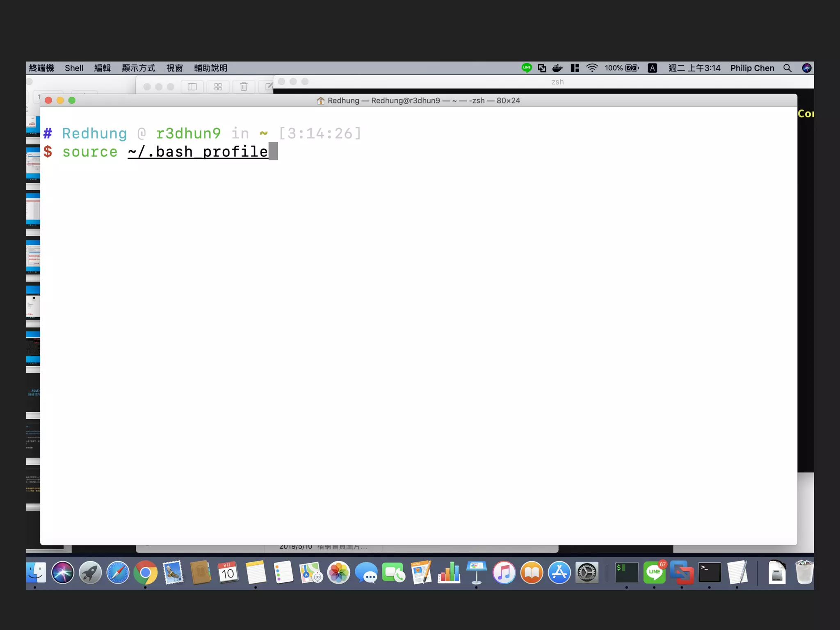This screenshot has height=630, width=840.
Task: Click the LINE icon in menu bar
Action: pos(527,68)
